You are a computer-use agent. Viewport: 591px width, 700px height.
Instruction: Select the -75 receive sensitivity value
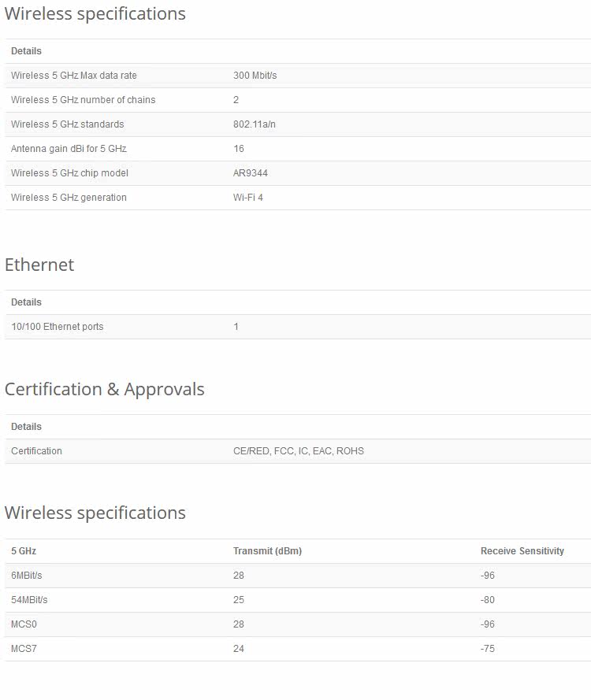pyautogui.click(x=487, y=649)
